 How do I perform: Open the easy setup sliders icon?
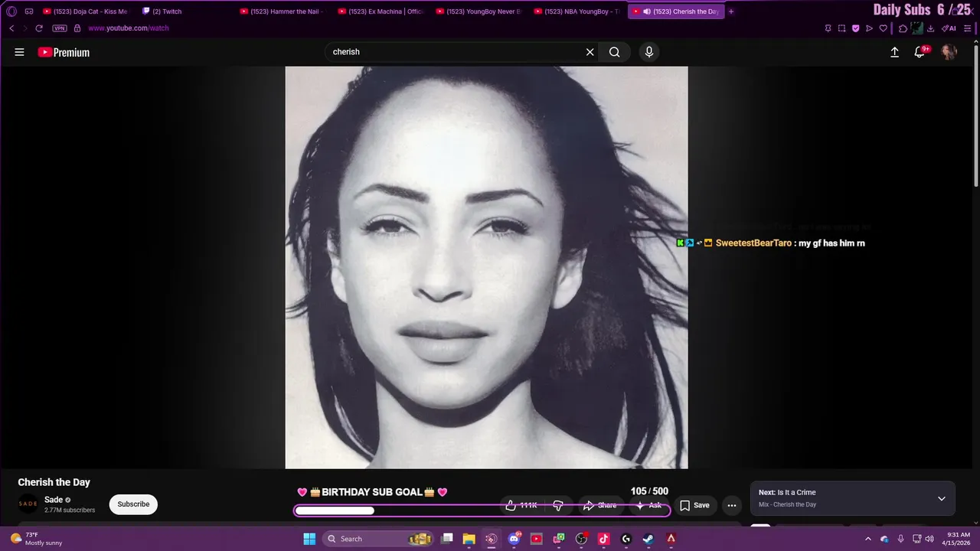967,28
